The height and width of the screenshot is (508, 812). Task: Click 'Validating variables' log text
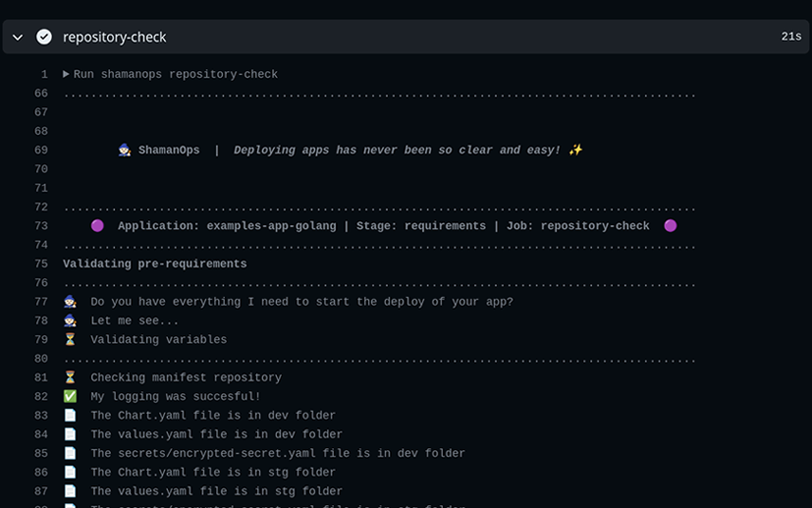coord(158,340)
